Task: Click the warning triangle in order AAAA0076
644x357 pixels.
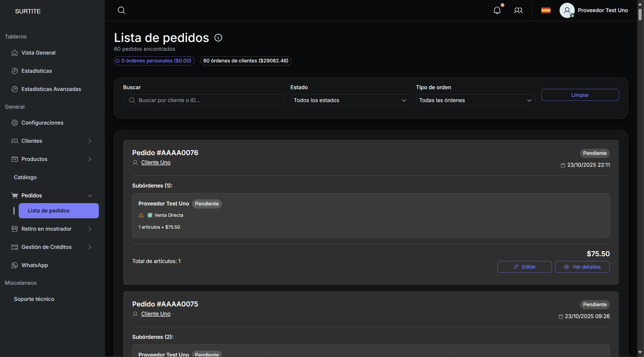Action: 141,215
